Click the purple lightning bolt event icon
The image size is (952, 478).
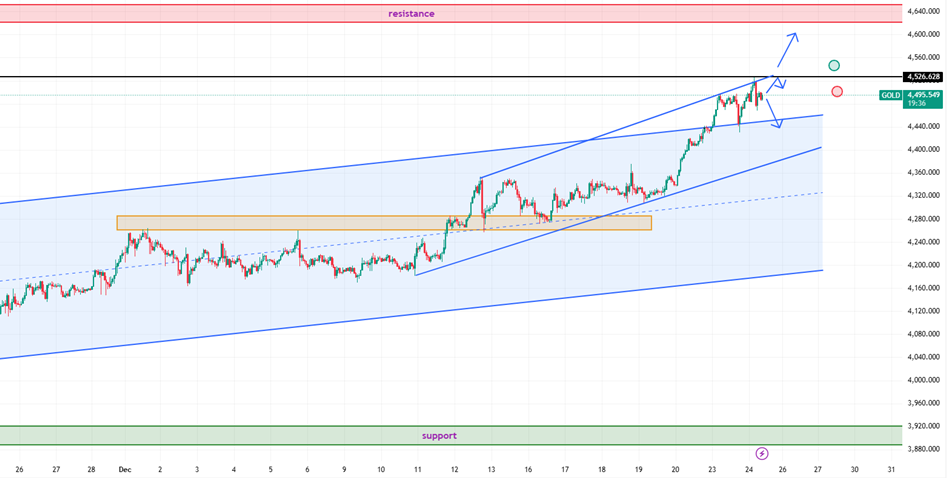762,453
